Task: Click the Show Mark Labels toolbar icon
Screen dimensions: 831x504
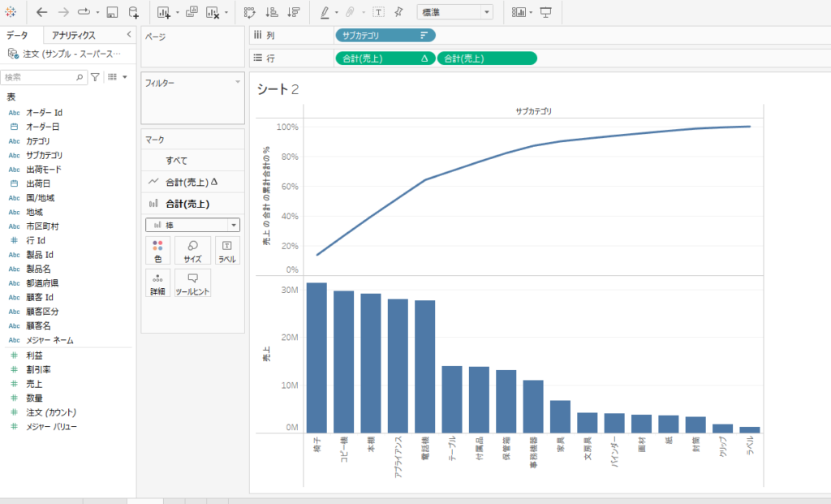Action: click(x=378, y=11)
